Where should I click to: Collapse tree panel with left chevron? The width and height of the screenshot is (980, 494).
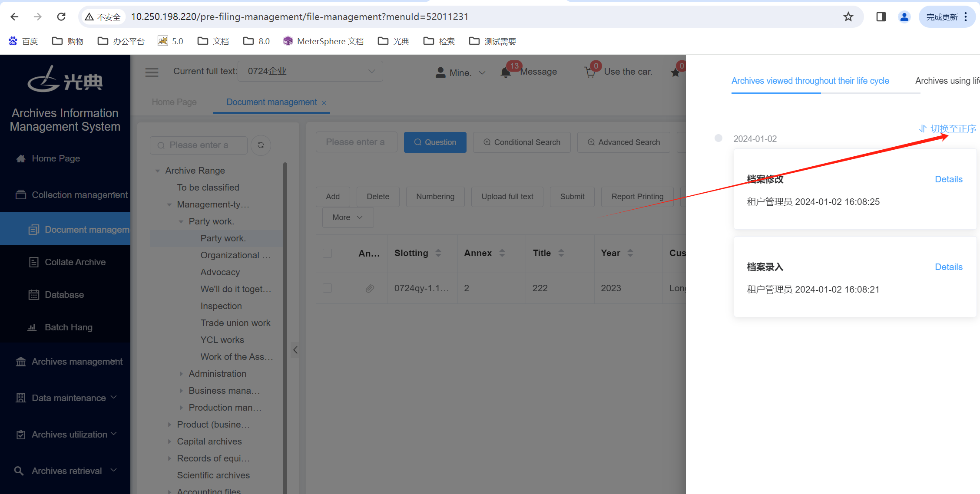[295, 350]
